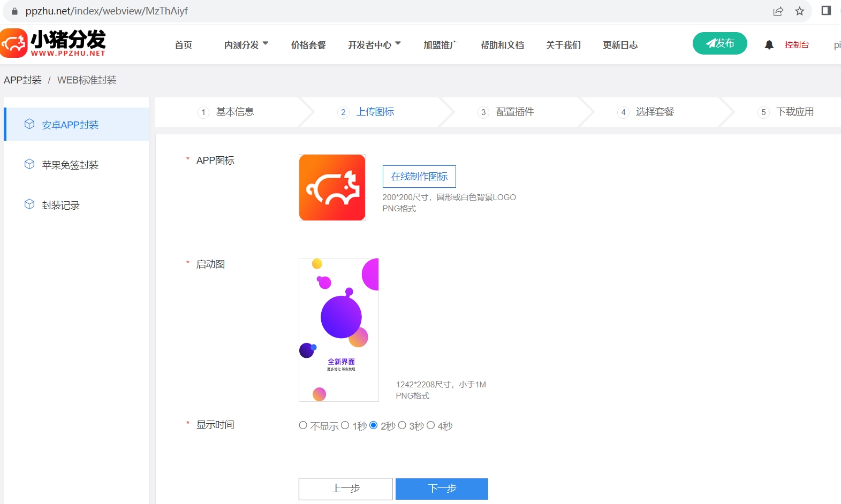
Task: Click the notification bell icon
Action: (x=769, y=45)
